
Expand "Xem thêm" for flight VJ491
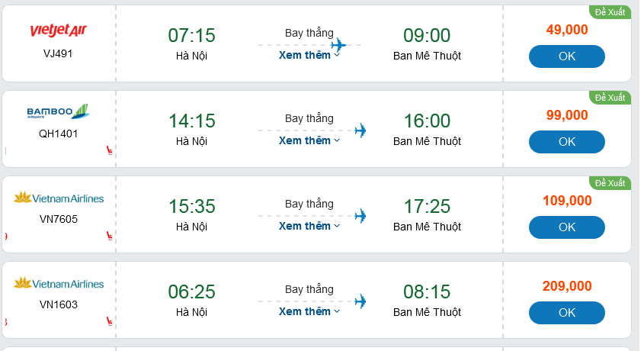tap(309, 55)
